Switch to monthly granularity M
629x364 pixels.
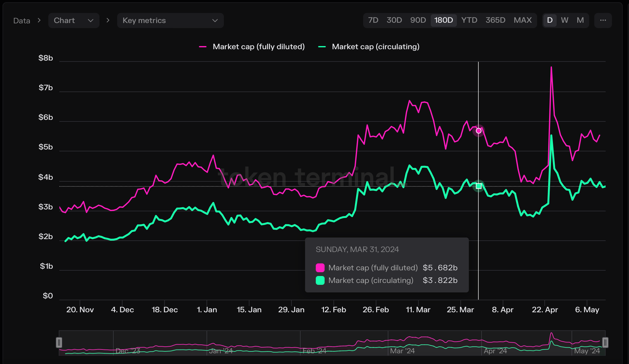tap(580, 20)
